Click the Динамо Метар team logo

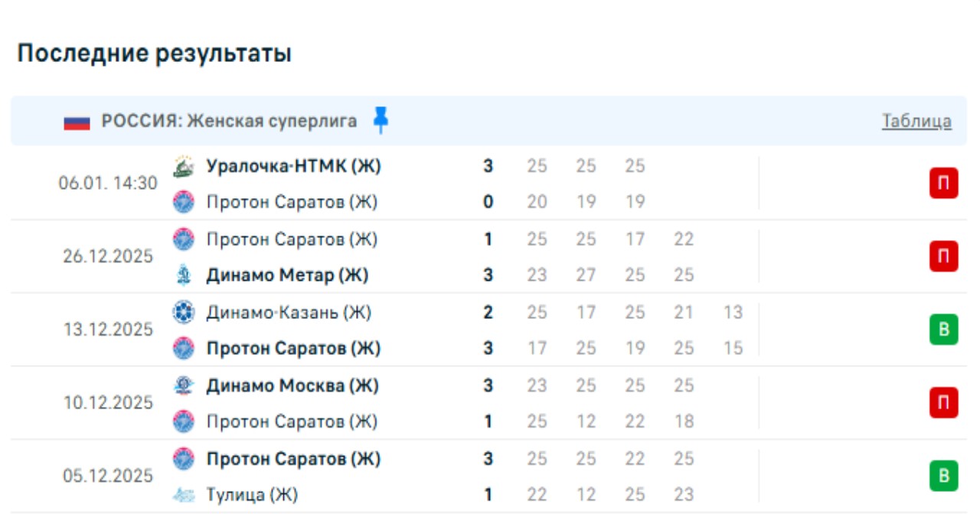tap(184, 275)
